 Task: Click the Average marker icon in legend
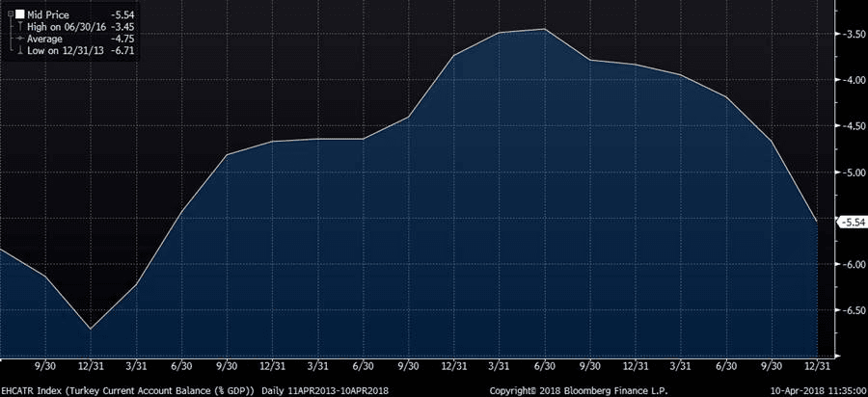pos(18,39)
